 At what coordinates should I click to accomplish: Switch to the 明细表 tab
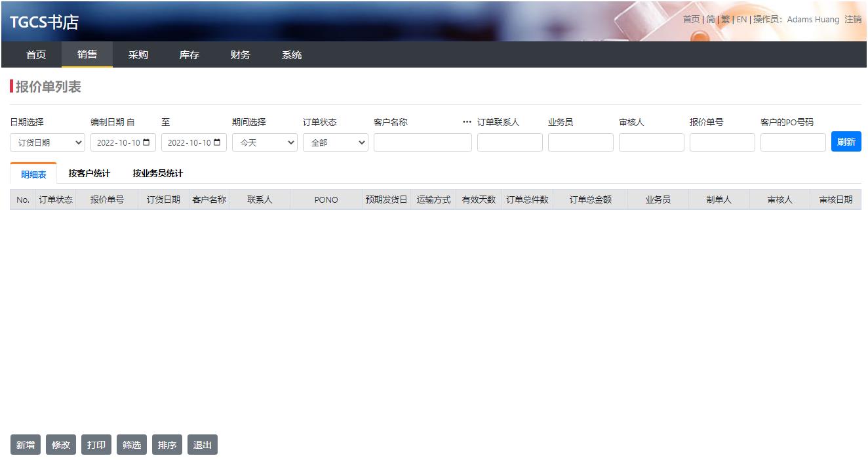click(x=33, y=174)
